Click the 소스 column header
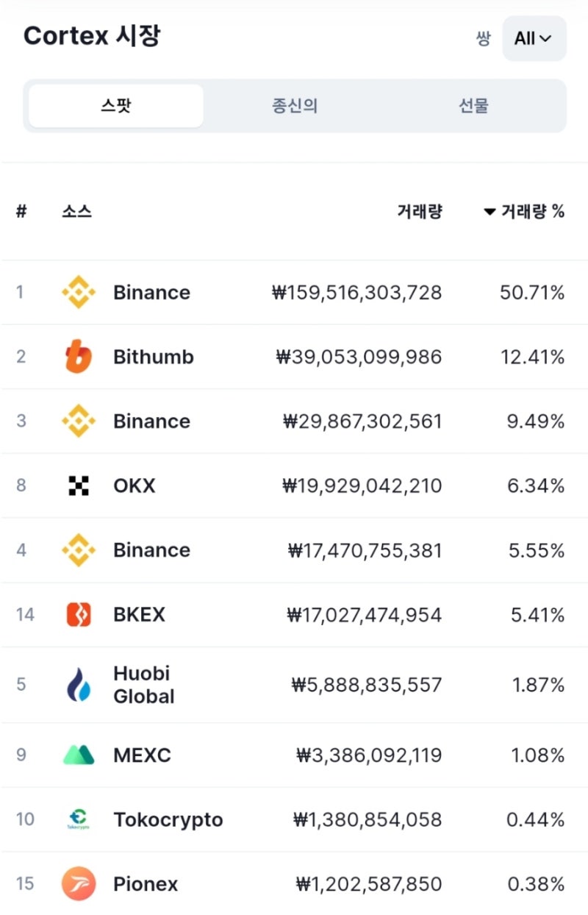 [x=77, y=212]
